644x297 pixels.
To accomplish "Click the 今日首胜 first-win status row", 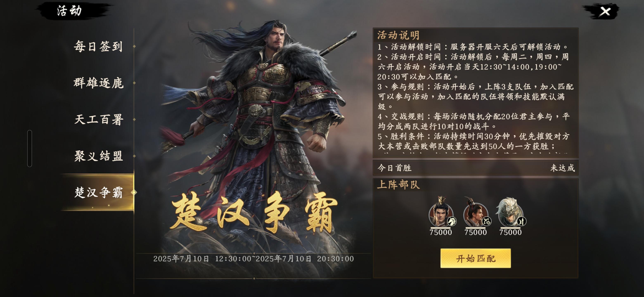I will click(476, 168).
